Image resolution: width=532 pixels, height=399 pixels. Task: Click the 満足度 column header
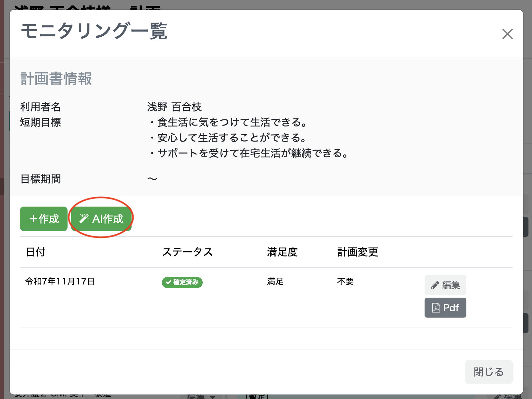282,252
